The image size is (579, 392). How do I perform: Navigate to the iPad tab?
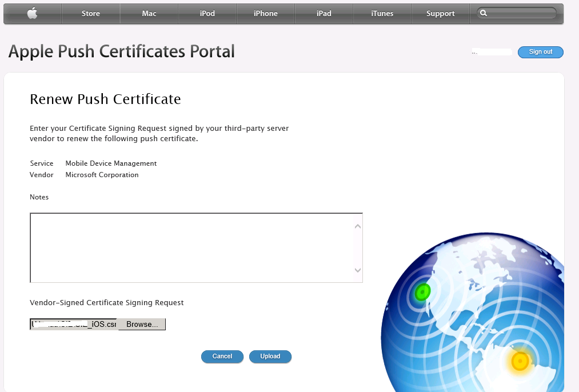[324, 13]
